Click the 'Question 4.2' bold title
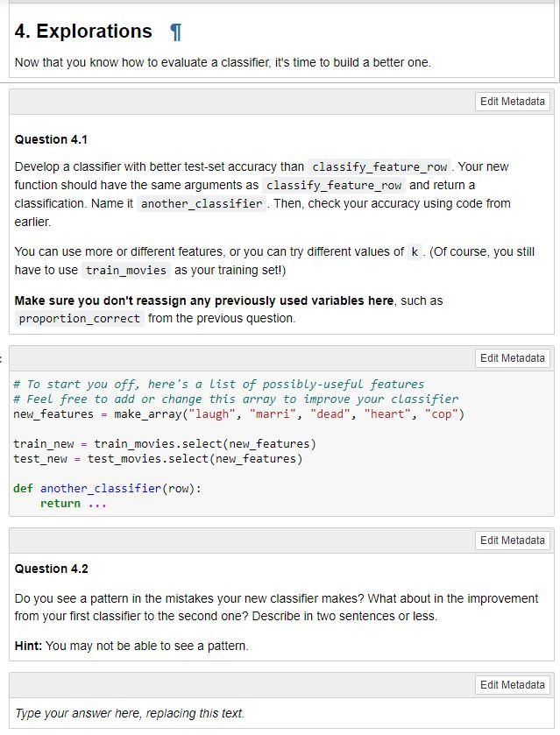The width and height of the screenshot is (560, 735). pos(51,569)
